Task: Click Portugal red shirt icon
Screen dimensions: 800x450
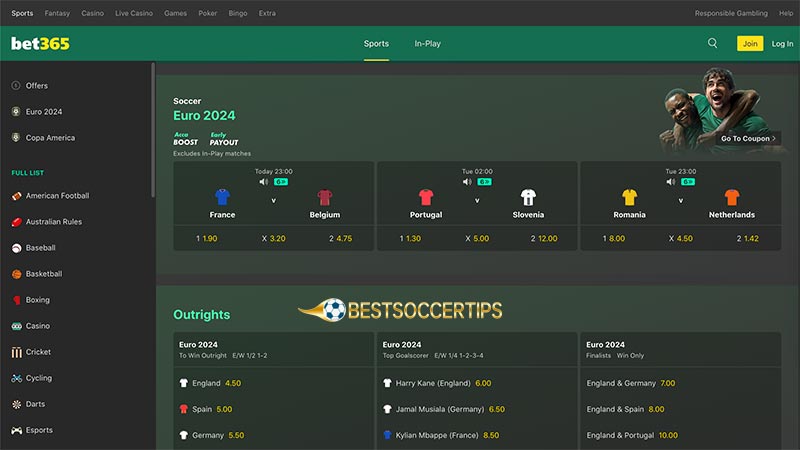Action: tap(426, 197)
